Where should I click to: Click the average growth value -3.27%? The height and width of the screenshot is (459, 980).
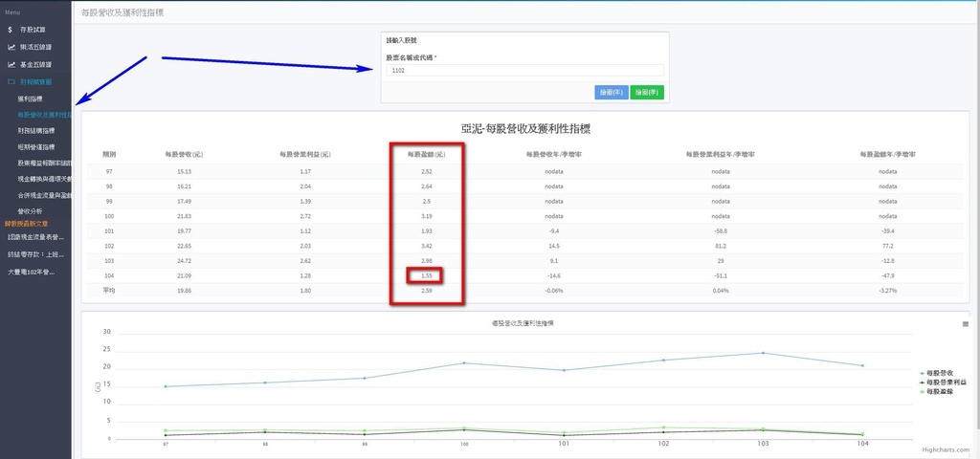pyautogui.click(x=887, y=291)
